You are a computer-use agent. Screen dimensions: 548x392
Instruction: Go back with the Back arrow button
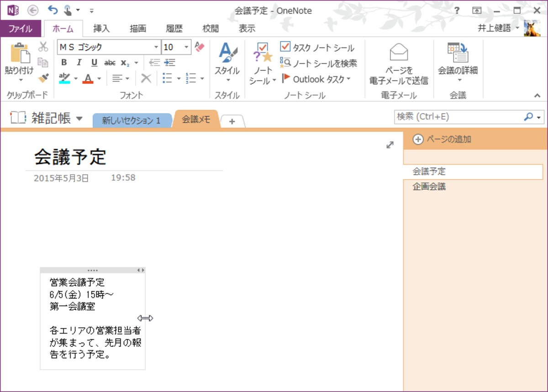click(x=33, y=10)
